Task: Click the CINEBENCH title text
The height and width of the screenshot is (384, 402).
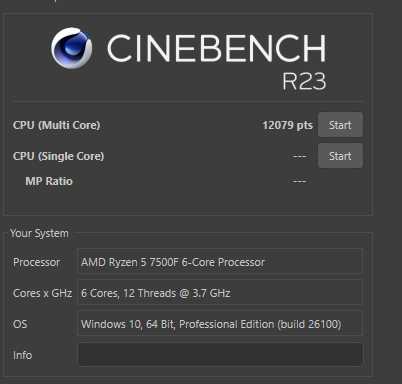Action: pos(216,48)
